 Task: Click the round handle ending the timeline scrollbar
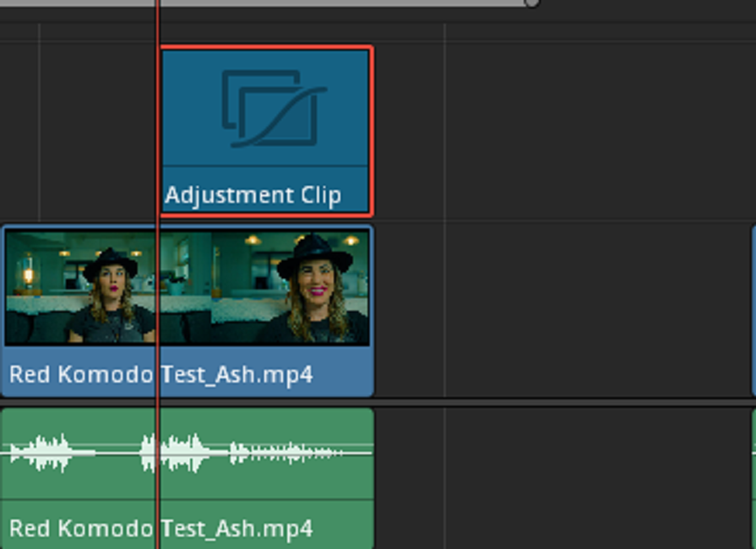(532, 3)
